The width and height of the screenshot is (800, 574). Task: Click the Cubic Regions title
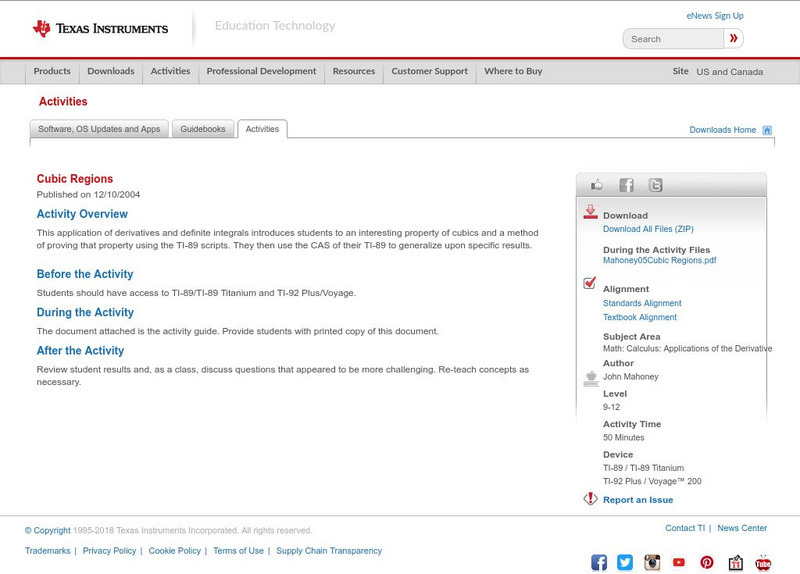74,179
